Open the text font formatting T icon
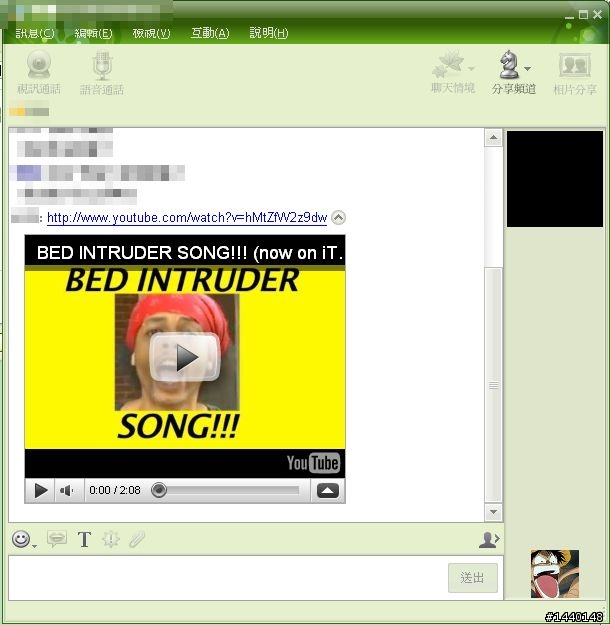610x625 pixels. point(85,540)
